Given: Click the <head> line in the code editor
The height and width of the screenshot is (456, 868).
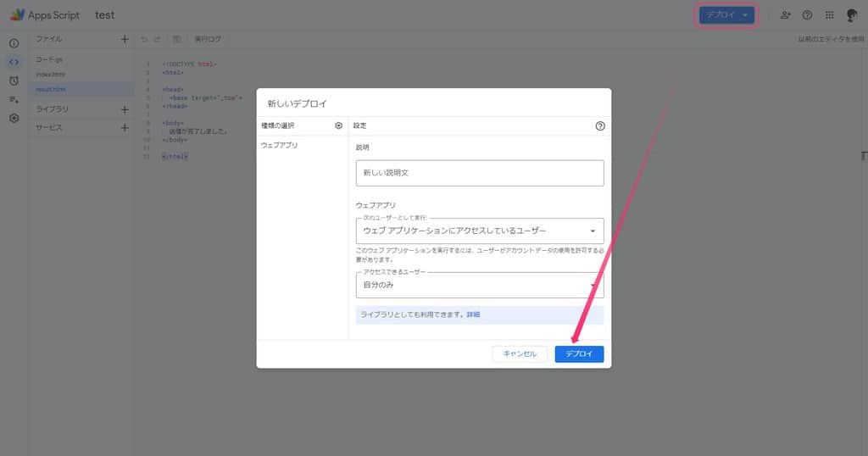Looking at the screenshot, I should tap(173, 89).
